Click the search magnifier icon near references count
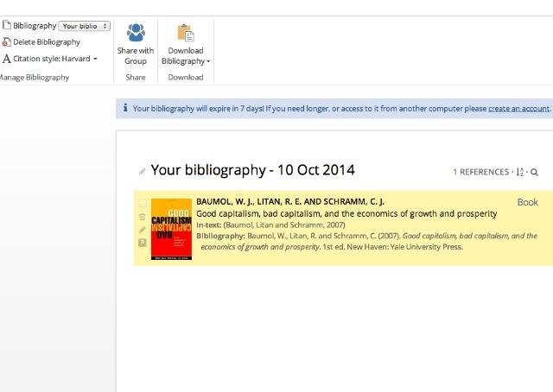The height and width of the screenshot is (392, 553). [x=535, y=173]
